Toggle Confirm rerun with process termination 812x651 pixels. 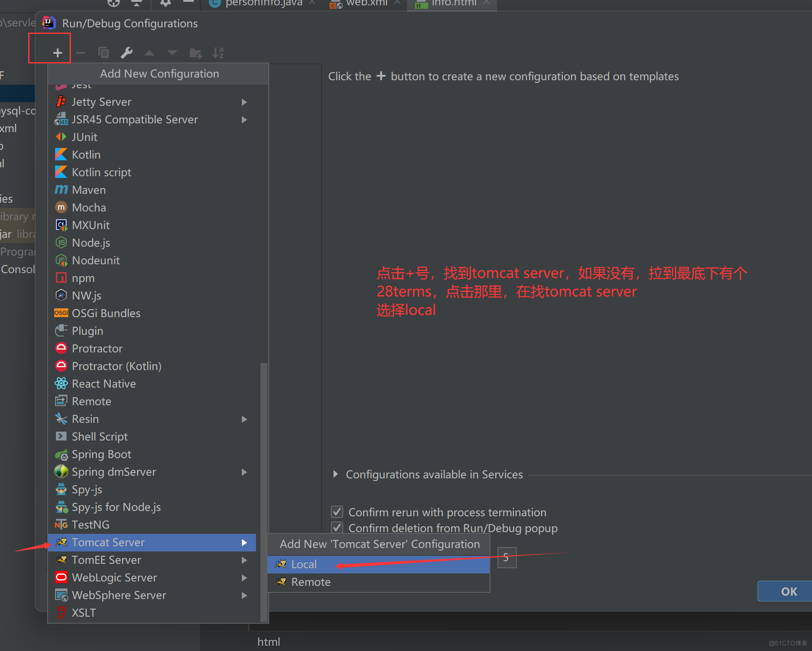[337, 512]
